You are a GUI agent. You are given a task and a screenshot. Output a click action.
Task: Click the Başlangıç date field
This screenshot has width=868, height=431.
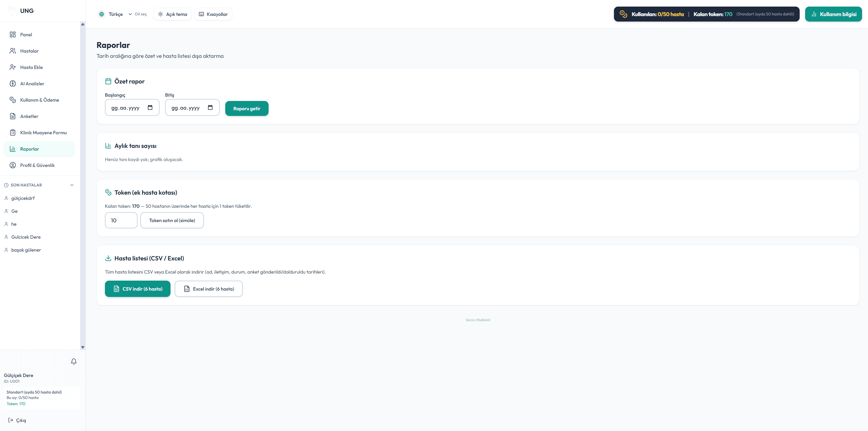pos(132,108)
